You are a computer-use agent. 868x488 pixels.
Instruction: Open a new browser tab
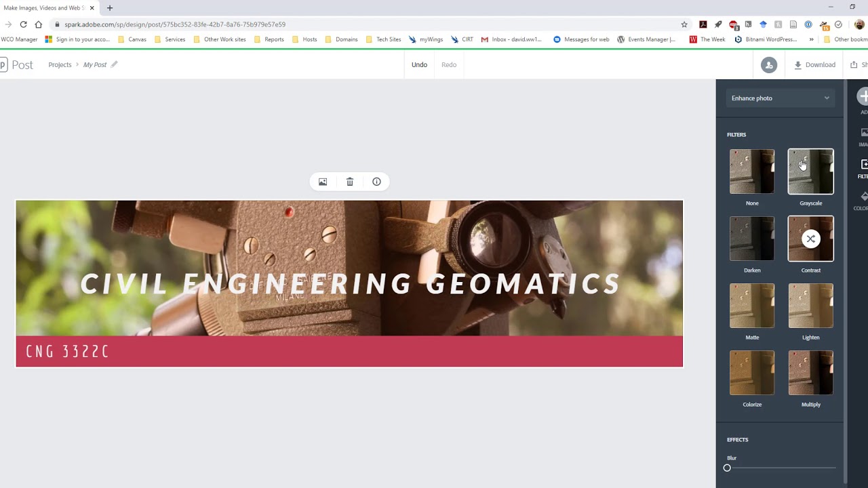tap(110, 8)
